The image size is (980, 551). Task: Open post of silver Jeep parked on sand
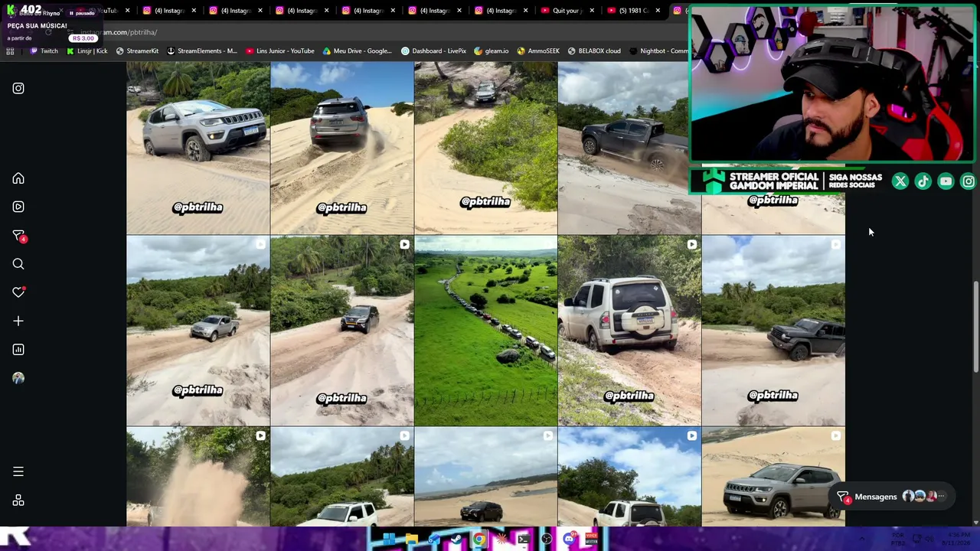tap(198, 148)
